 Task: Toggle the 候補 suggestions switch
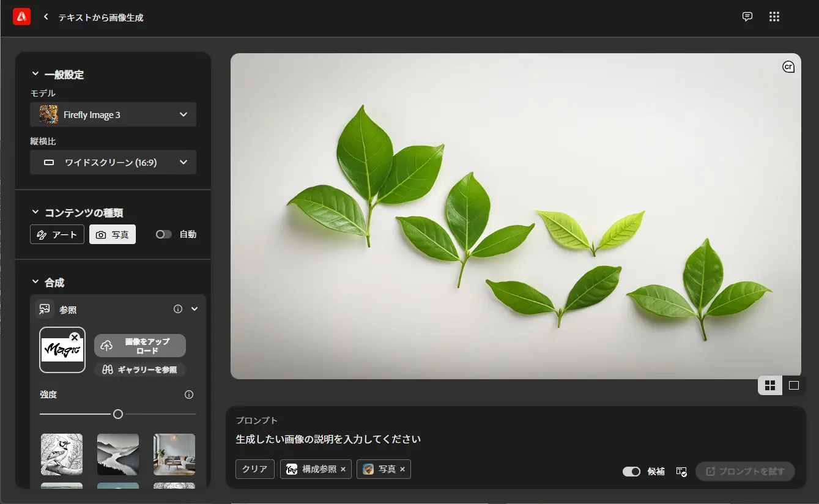click(x=631, y=472)
